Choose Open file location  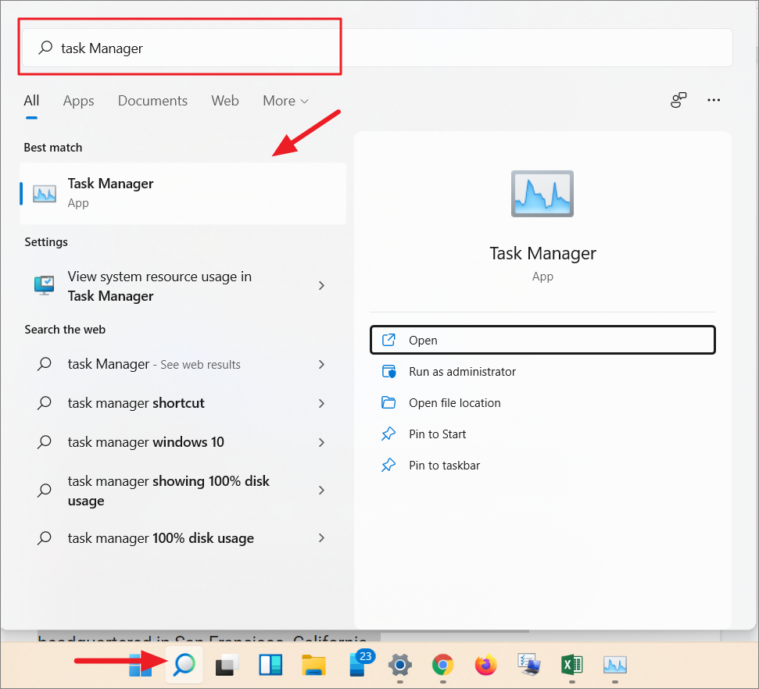[543, 403]
